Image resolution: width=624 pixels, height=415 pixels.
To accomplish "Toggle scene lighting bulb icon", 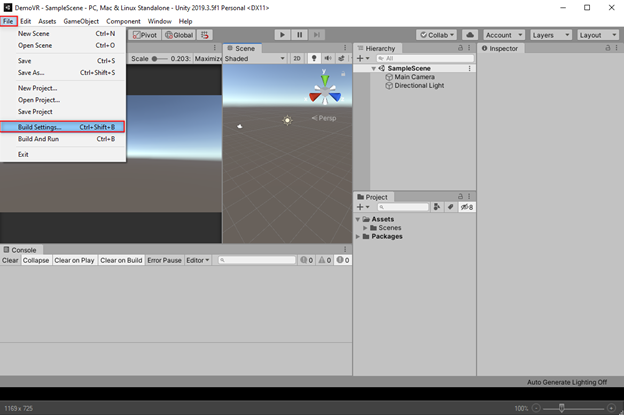I will [314, 58].
